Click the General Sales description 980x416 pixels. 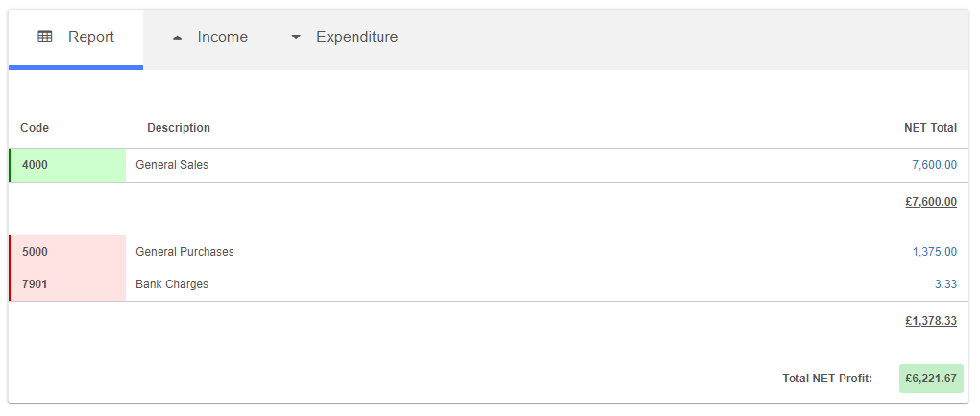pos(172,165)
